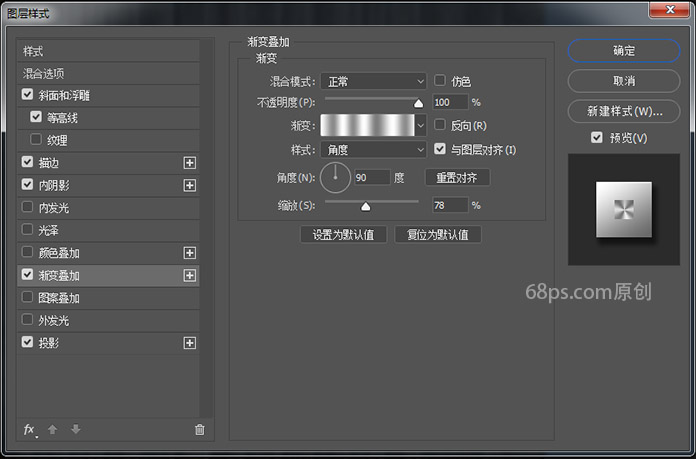
Task: Click the 缩放 slider handle
Action: tap(365, 206)
